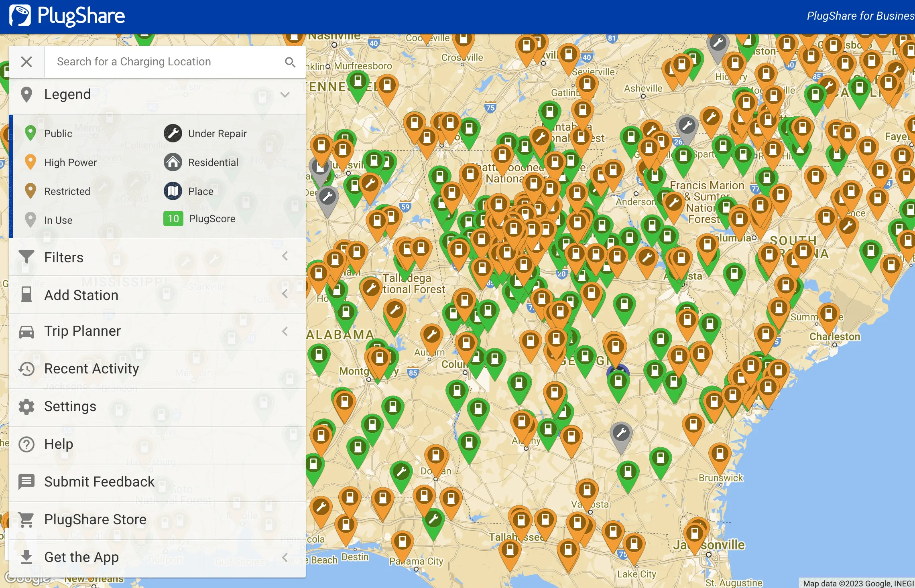Click the Public legend label

pos(58,134)
